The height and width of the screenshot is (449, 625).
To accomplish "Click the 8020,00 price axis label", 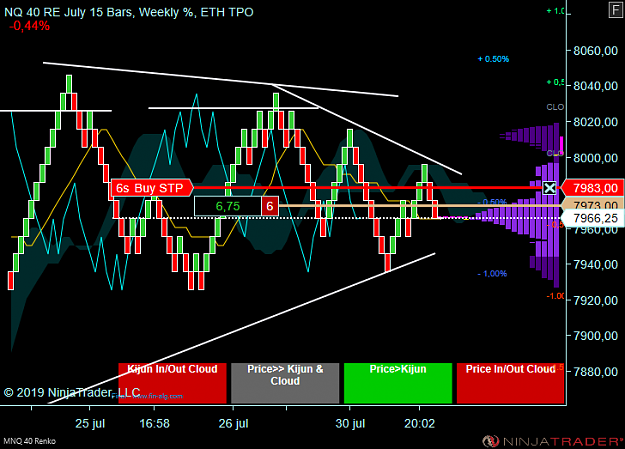I will [596, 122].
